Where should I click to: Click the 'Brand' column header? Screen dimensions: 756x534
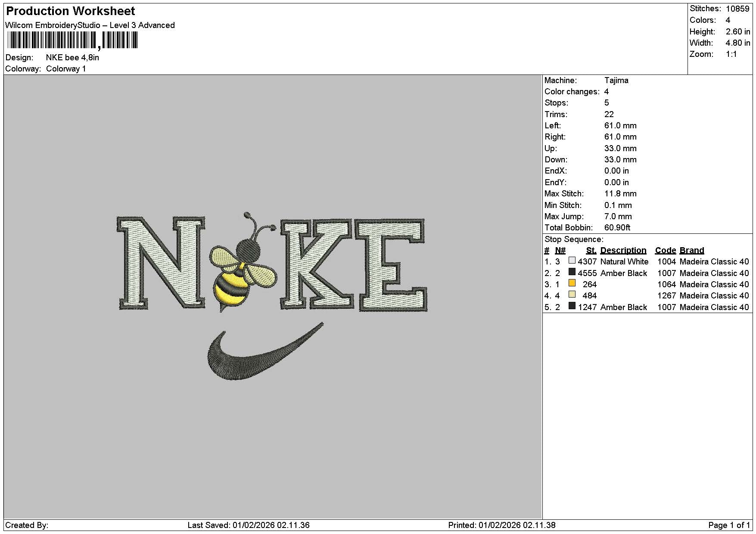coord(692,251)
